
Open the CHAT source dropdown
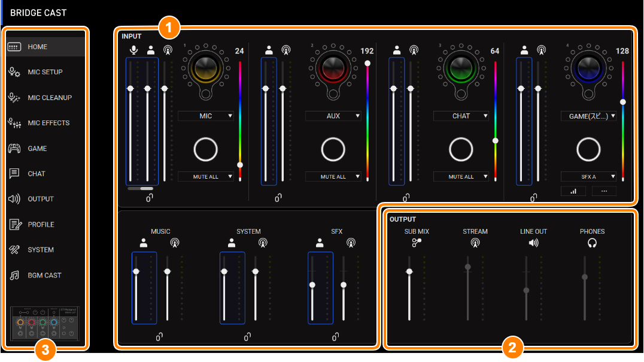coord(461,116)
